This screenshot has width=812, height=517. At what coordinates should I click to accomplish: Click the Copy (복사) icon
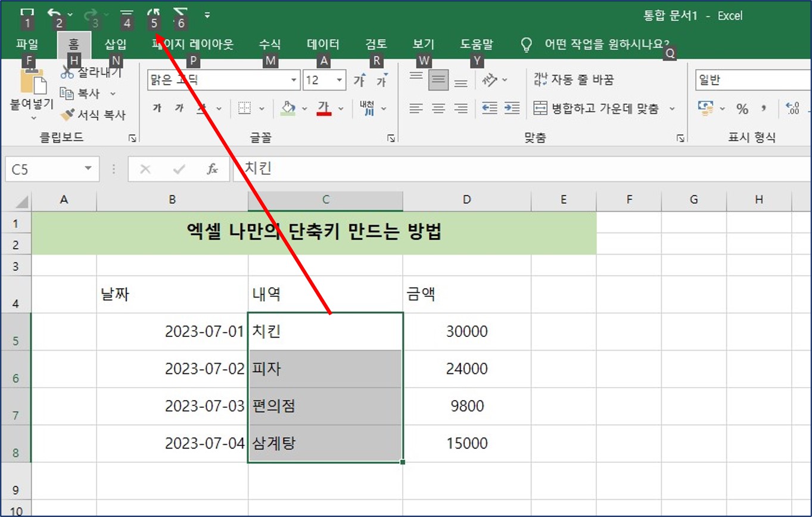click(x=68, y=94)
